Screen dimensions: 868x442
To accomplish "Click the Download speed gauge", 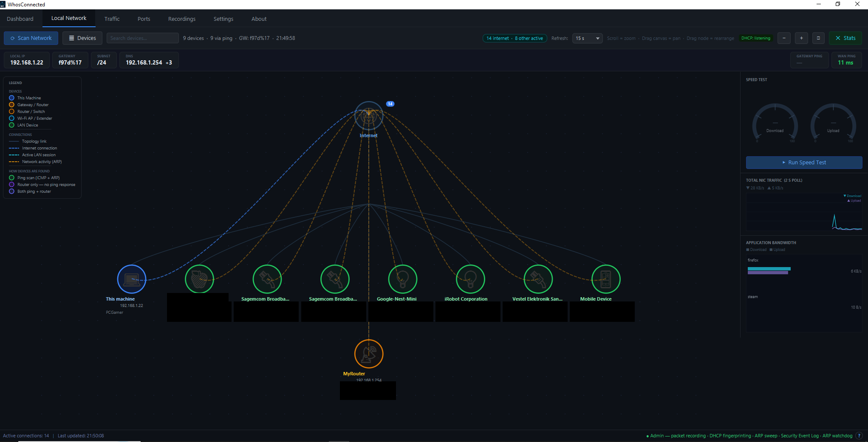I will (x=775, y=123).
